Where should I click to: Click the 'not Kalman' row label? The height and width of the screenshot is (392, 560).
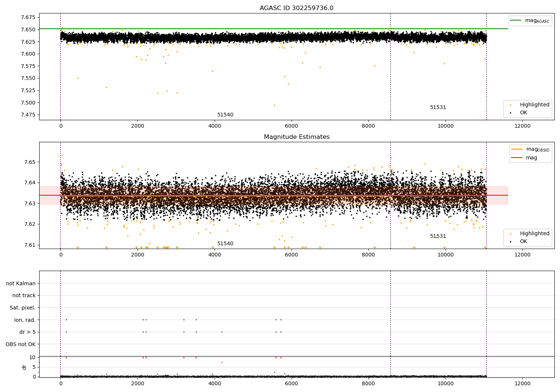click(21, 283)
